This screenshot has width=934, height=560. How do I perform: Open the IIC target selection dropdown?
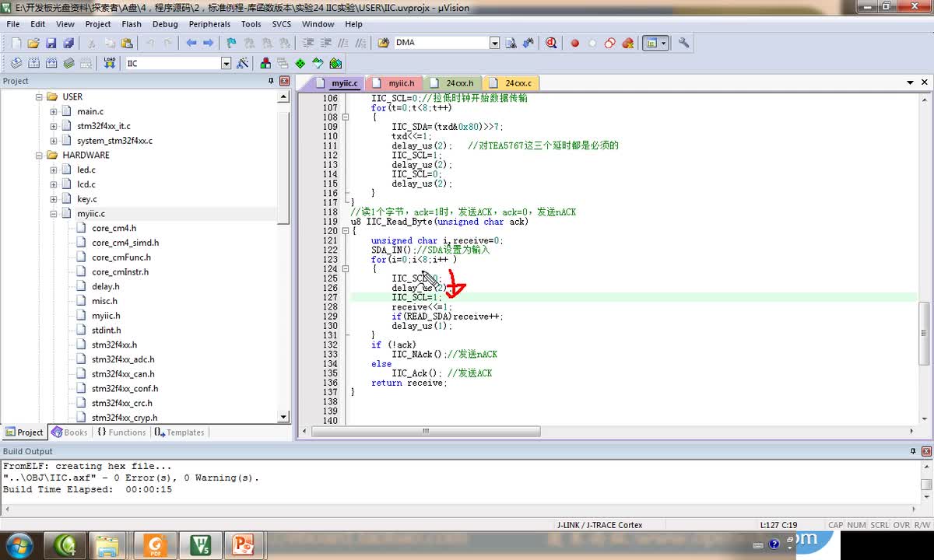coord(226,63)
